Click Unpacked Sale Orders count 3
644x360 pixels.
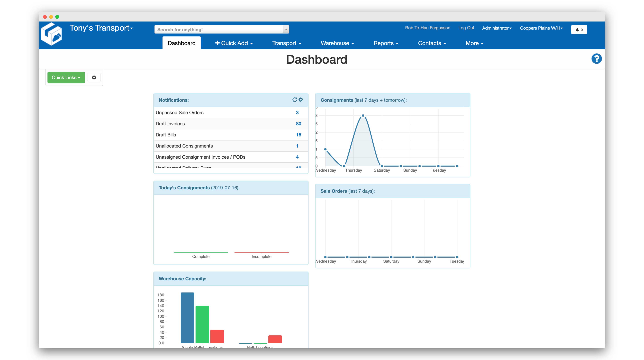click(x=297, y=113)
